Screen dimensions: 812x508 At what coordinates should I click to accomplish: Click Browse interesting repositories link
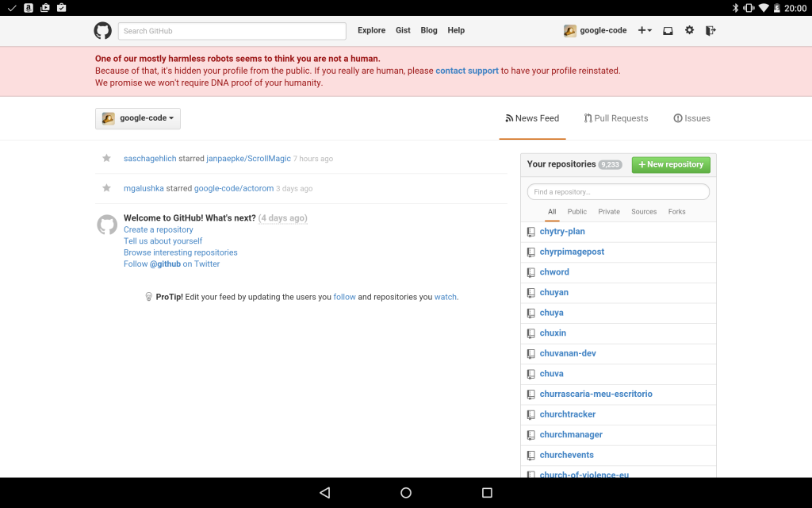coord(180,252)
